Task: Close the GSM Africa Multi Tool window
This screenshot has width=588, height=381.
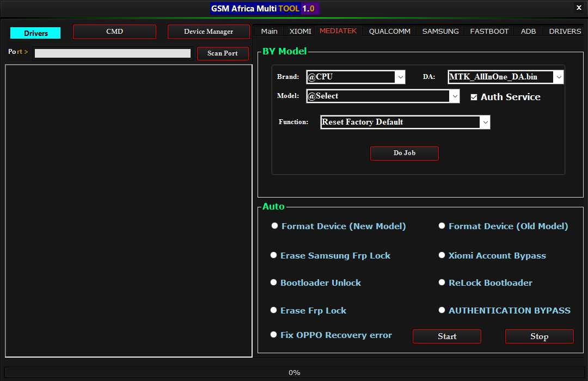Action: coord(578,8)
